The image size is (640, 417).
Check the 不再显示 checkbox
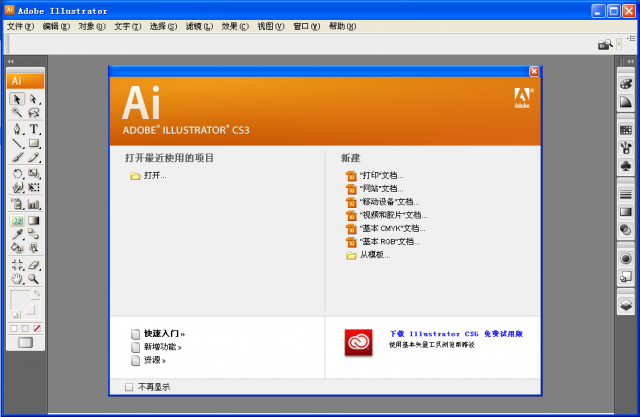tap(129, 387)
